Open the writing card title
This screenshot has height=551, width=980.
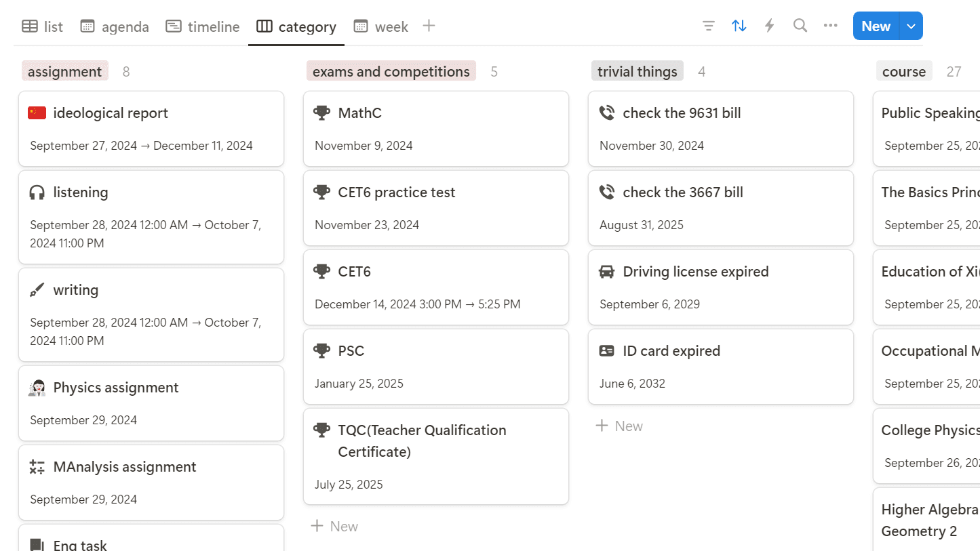point(76,290)
